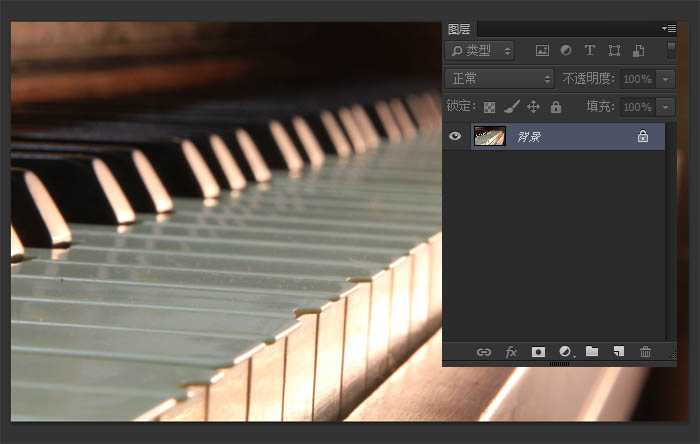The height and width of the screenshot is (444, 700).
Task: Click the shape layer filter icon
Action: 614,50
